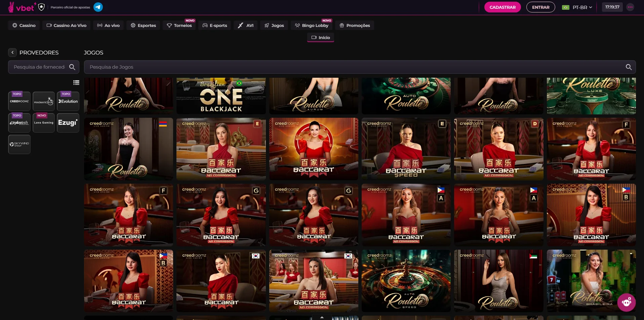This screenshot has height=320, width=644.
Task: Open the Promoções menu
Action: click(355, 25)
